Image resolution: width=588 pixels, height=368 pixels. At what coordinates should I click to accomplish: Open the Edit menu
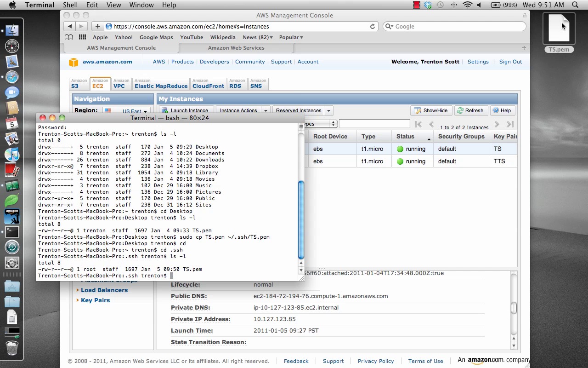pyautogui.click(x=92, y=5)
